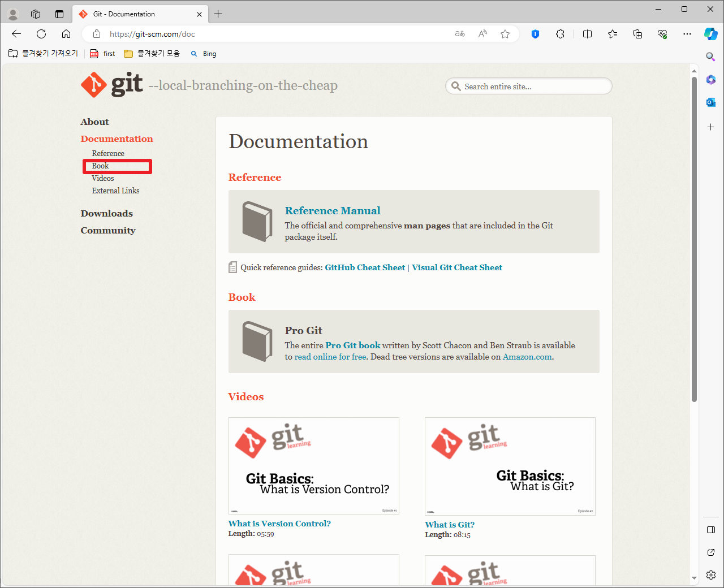Open the 'first' PDF bookmark
Viewport: 724px width, 588px height.
click(102, 54)
